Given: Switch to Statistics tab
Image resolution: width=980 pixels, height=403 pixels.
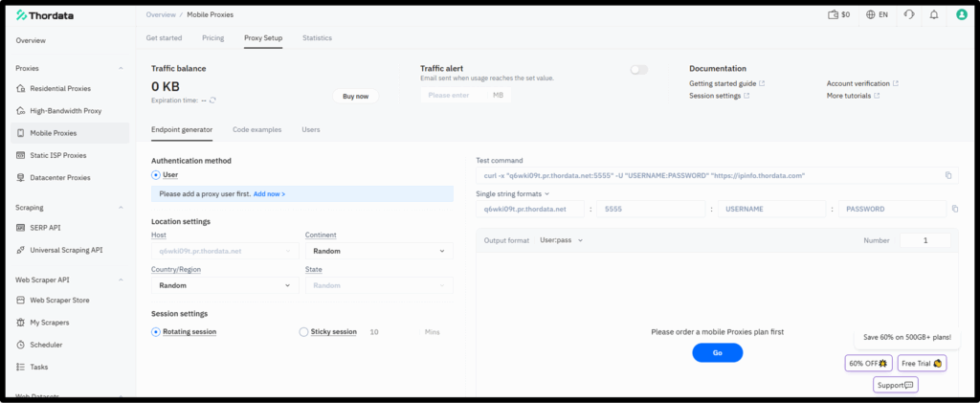Looking at the screenshot, I should [317, 38].
